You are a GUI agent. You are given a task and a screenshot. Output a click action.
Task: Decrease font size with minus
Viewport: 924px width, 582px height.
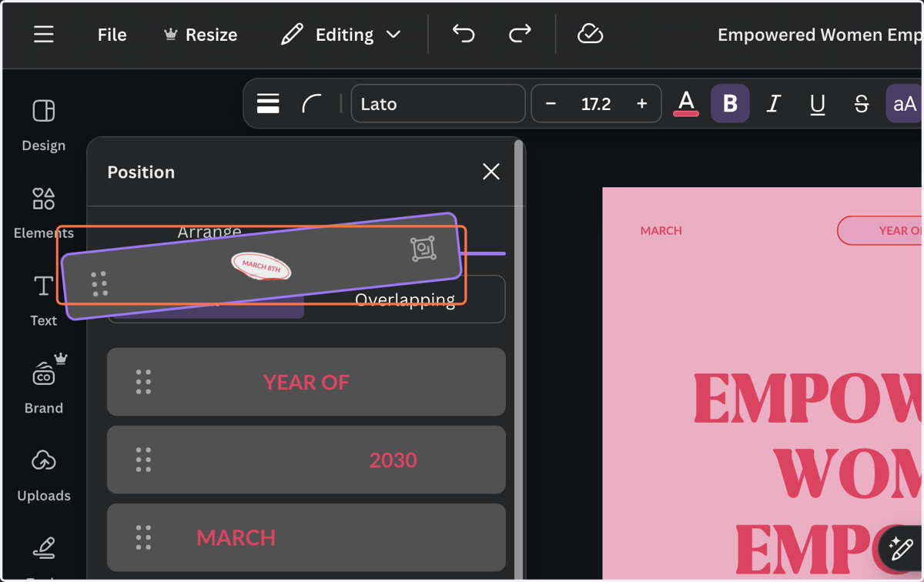click(551, 104)
